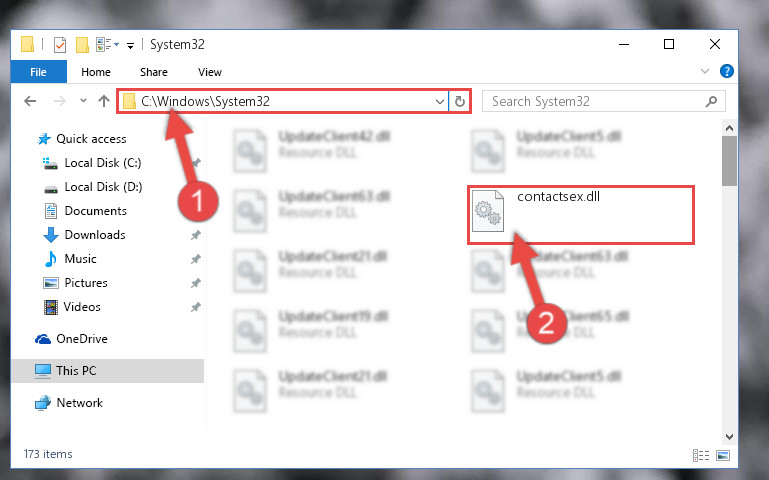769x480 pixels.
Task: Click the New Folder quick access icon
Action: 82,45
